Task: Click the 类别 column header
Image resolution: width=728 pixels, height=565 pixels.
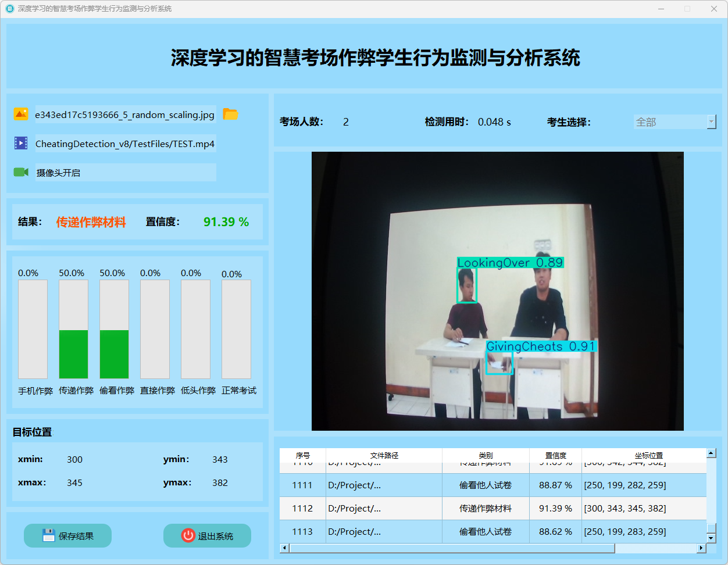Action: pos(486,455)
